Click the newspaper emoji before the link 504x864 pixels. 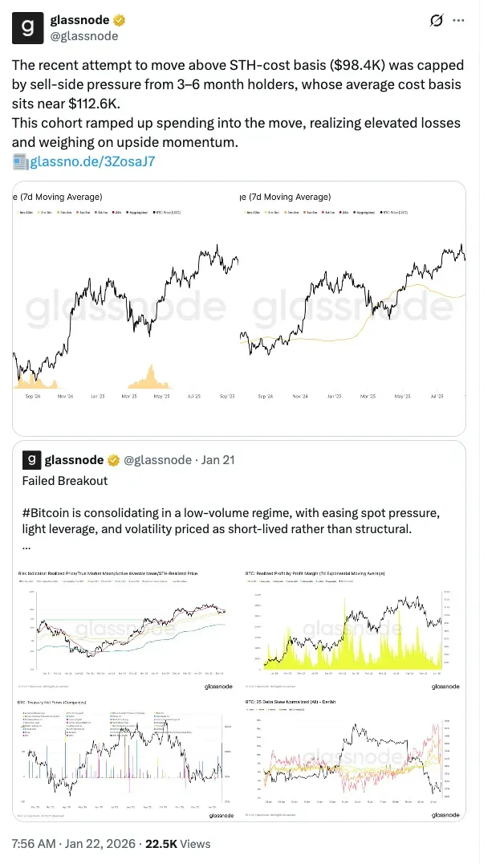tap(21, 161)
